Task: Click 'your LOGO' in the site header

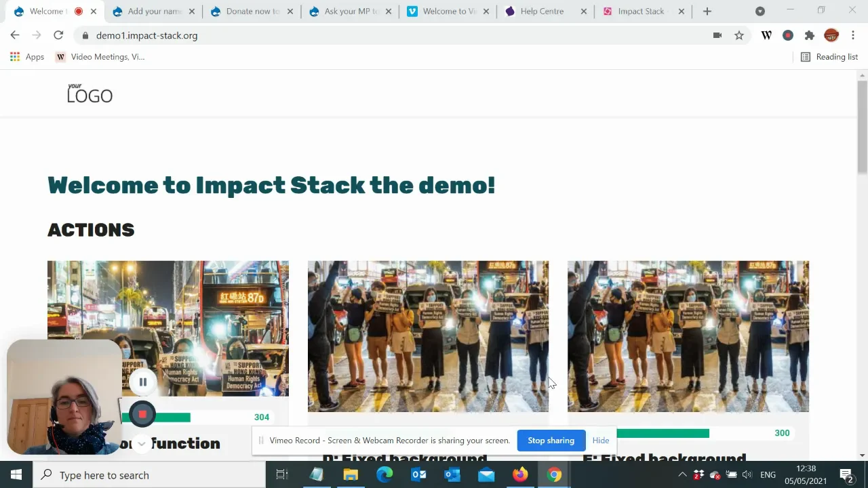Action: tap(90, 94)
